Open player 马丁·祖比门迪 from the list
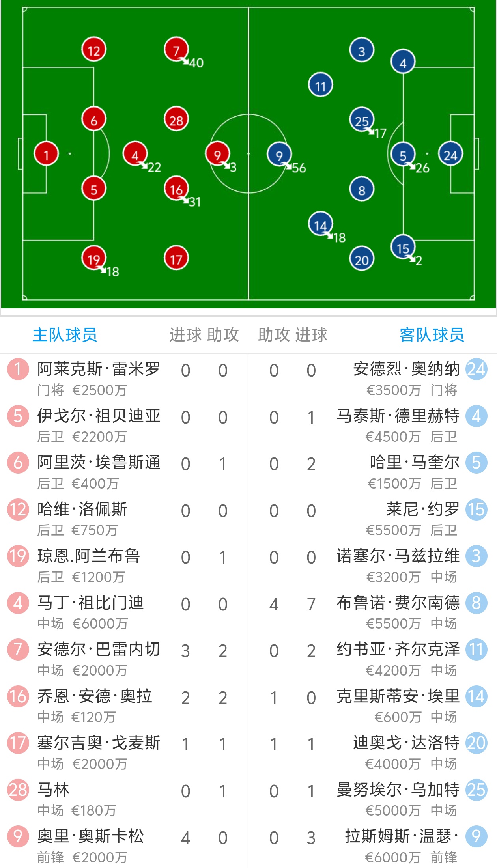This screenshot has width=497, height=868. (x=90, y=603)
